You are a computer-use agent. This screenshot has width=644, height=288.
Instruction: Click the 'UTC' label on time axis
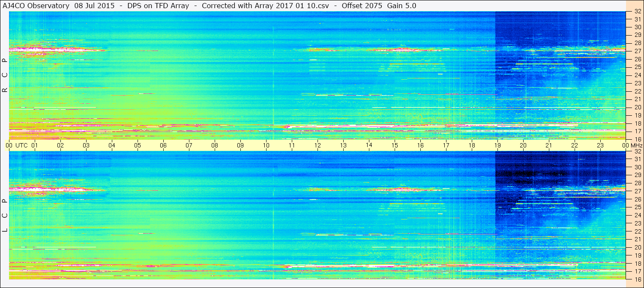pyautogui.click(x=22, y=145)
